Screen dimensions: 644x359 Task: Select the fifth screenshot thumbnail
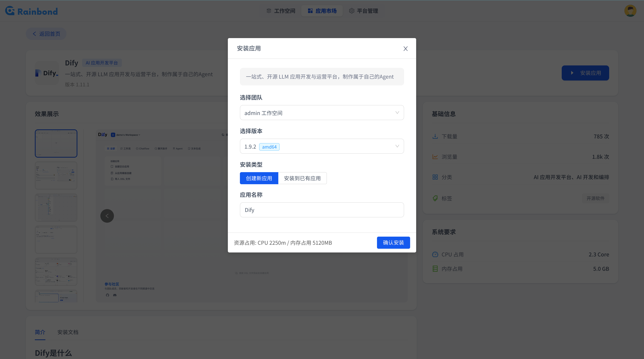pos(56,272)
